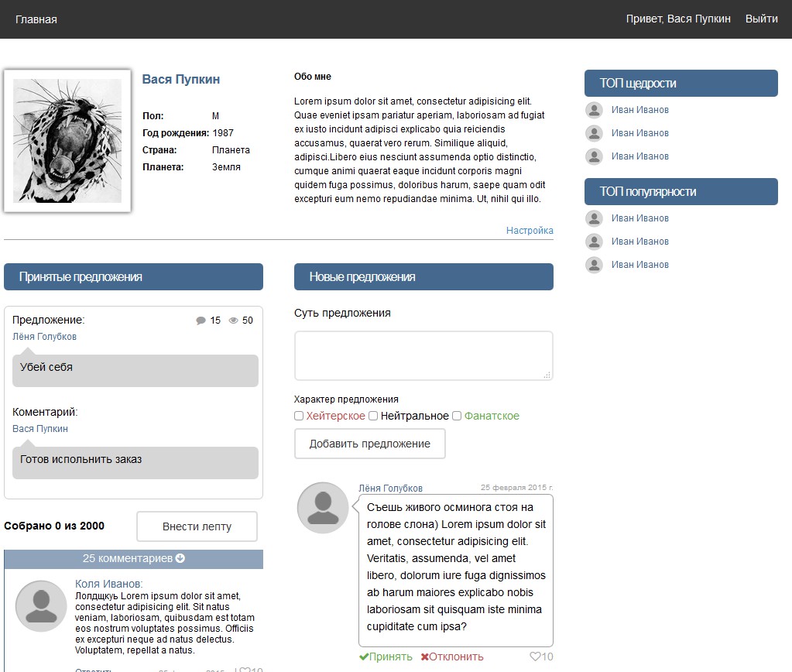
Task: Click third Иван Иванов name in ТОП щедрости
Action: [x=640, y=156]
